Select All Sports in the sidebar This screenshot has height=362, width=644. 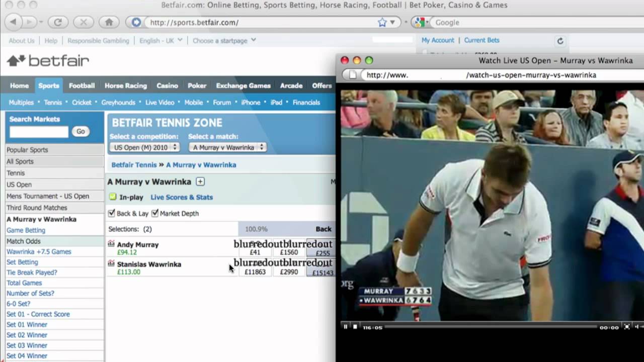(x=54, y=161)
